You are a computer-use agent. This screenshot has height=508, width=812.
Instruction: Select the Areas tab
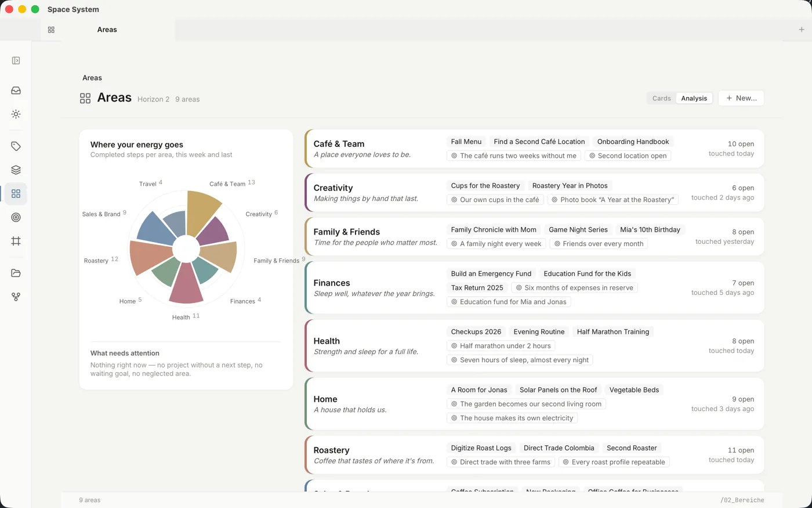(107, 30)
